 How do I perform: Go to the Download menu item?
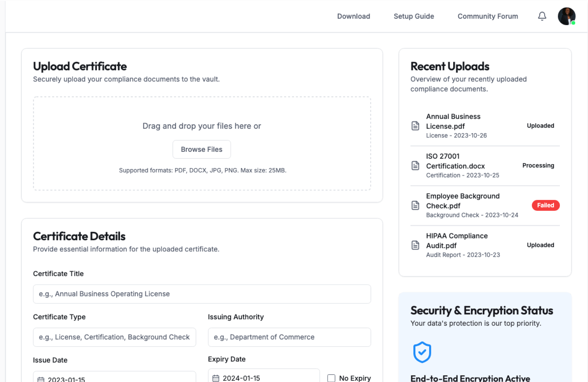(353, 16)
